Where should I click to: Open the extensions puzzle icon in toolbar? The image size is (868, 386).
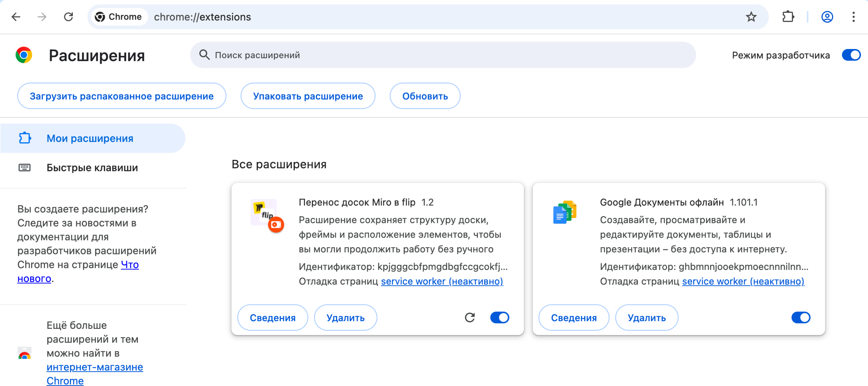click(x=788, y=17)
